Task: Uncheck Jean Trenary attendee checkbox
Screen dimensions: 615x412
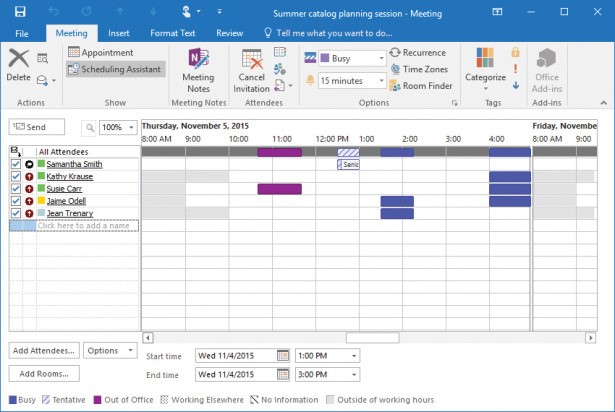Action: point(15,213)
